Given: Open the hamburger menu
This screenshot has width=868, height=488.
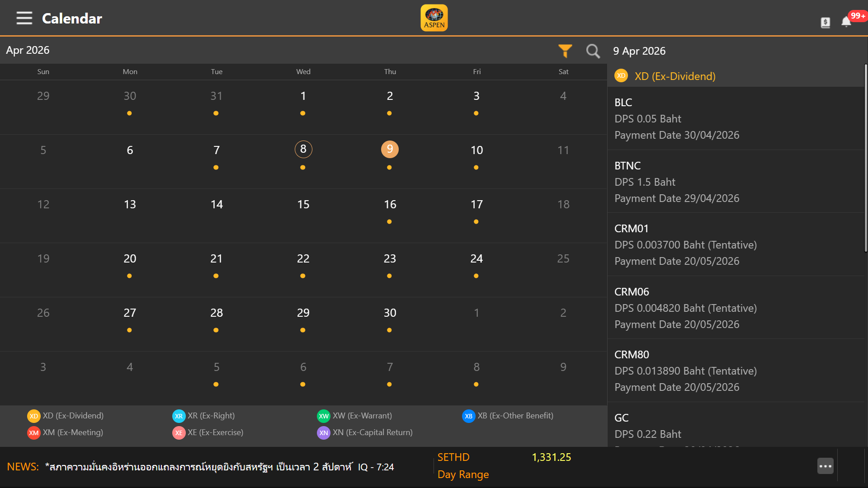Looking at the screenshot, I should [24, 19].
